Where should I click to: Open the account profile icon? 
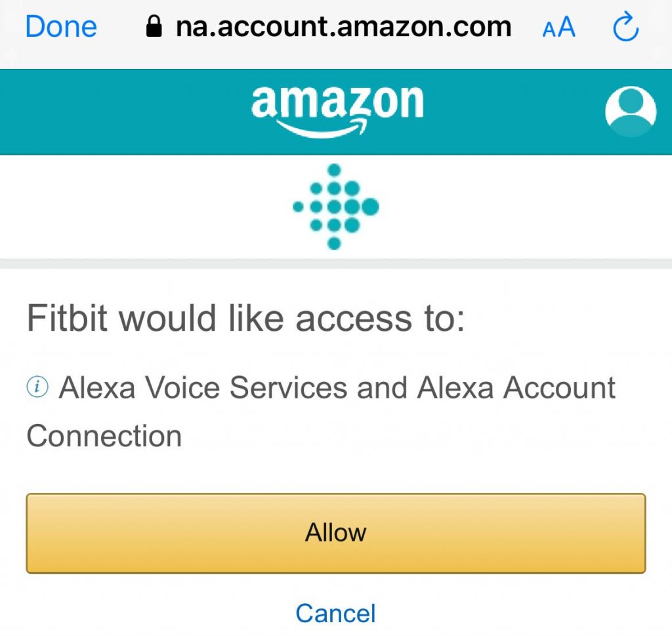(x=630, y=110)
